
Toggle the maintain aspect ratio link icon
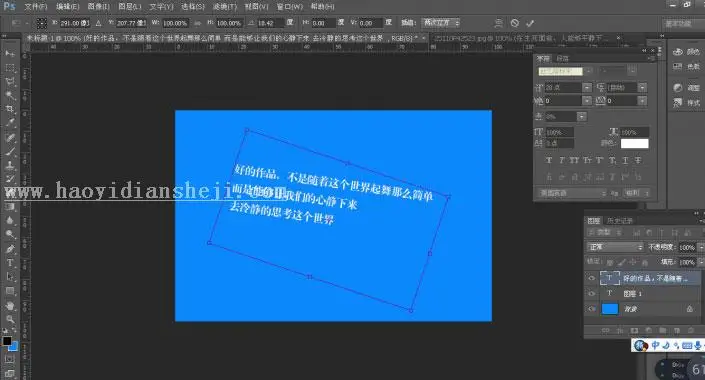pyautogui.click(x=197, y=23)
